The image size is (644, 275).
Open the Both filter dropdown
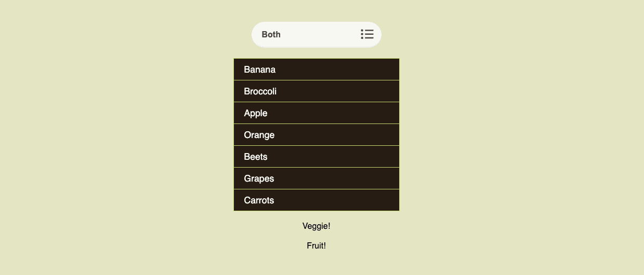316,35
